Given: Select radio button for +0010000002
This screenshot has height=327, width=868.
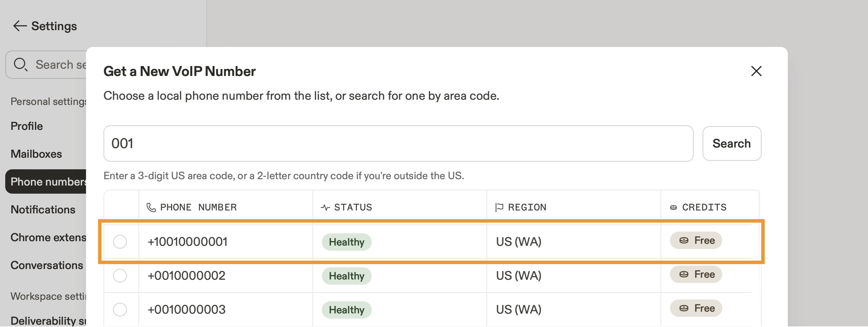Looking at the screenshot, I should (x=120, y=275).
